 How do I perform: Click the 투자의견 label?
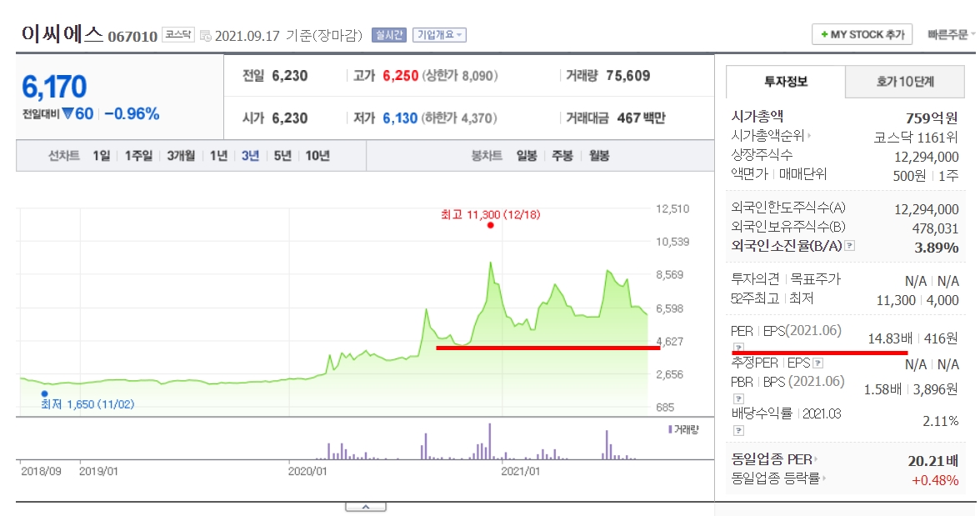point(755,279)
